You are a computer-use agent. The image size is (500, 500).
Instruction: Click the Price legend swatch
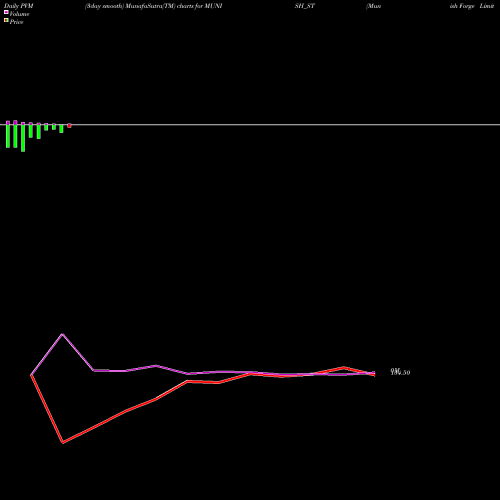click(6, 20)
